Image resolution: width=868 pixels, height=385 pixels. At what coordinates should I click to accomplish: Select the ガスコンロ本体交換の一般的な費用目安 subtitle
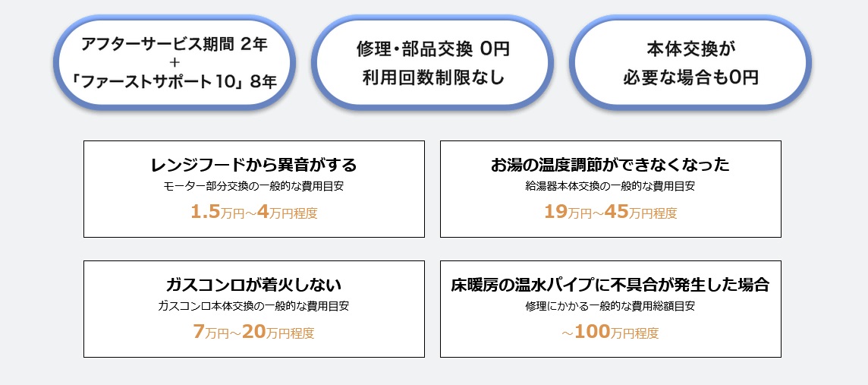253,307
